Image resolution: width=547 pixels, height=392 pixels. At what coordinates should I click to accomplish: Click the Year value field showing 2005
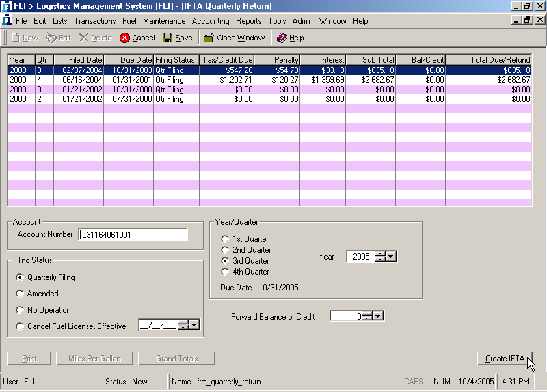pos(361,257)
